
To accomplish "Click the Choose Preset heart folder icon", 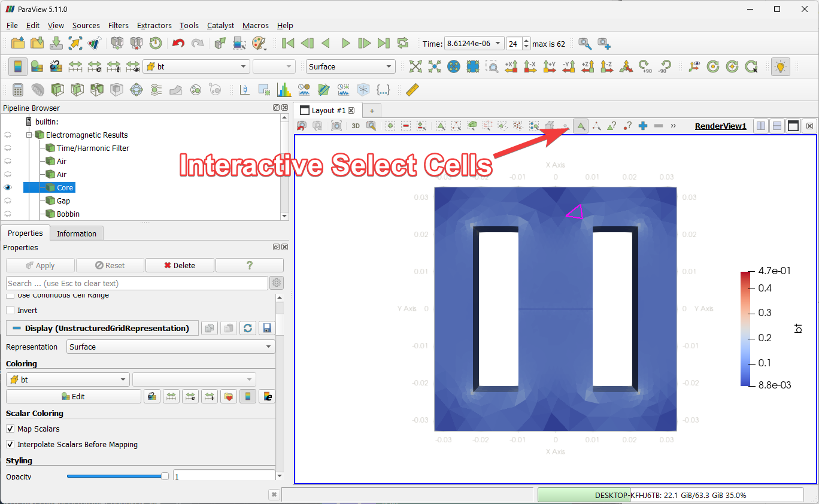I will (x=228, y=396).
